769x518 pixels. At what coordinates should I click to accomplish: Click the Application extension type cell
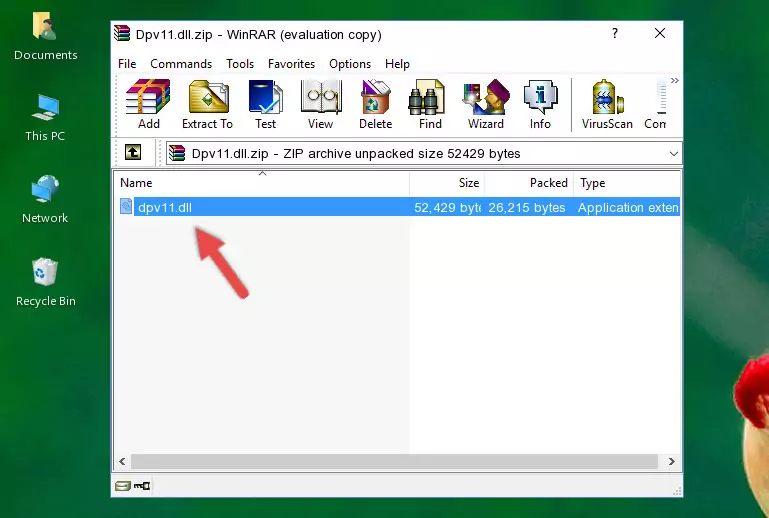coord(628,207)
